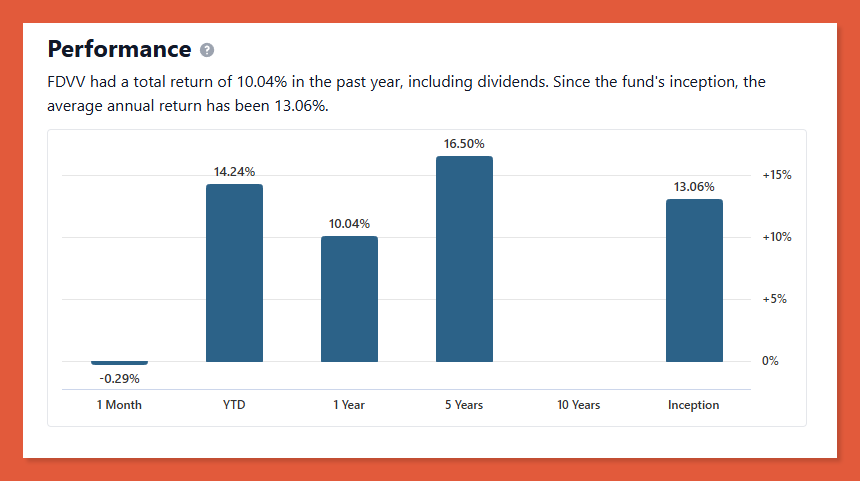
Task: Click the -0.29% value label
Action: point(119,379)
